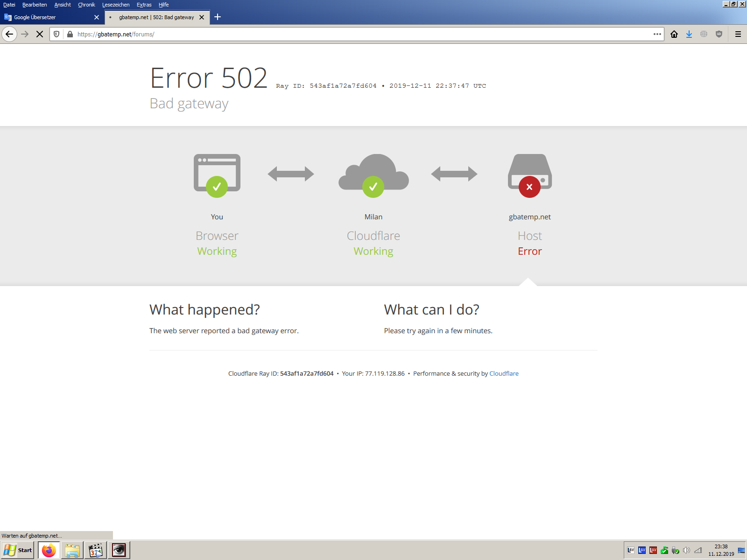Select the gbatemp.net 502 Bad gateway tab
The image size is (747, 560).
click(157, 17)
